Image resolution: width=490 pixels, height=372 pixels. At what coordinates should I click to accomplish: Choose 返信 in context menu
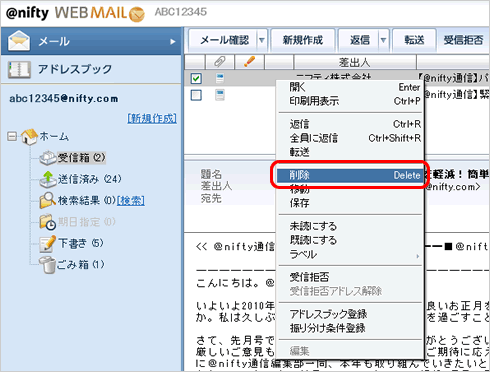pos(351,124)
